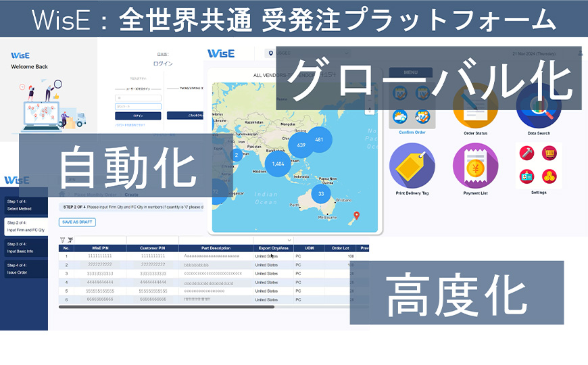Screen dimensions: 588x365
Task: Click WisE P/N cell 3333333333 in row 3
Action: 100,274
